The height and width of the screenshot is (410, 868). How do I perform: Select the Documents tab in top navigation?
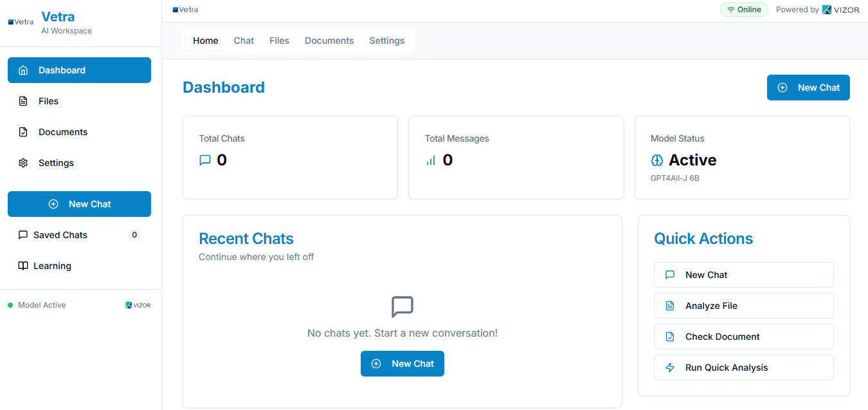(329, 41)
